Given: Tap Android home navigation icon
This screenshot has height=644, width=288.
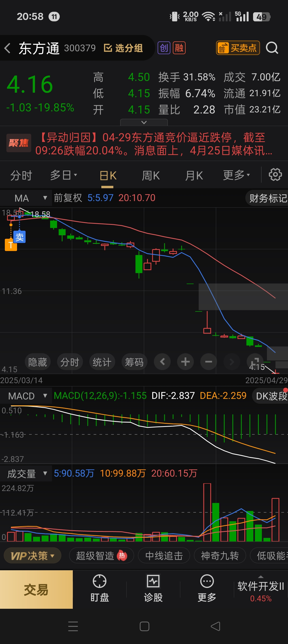Looking at the screenshot, I should point(144,626).
